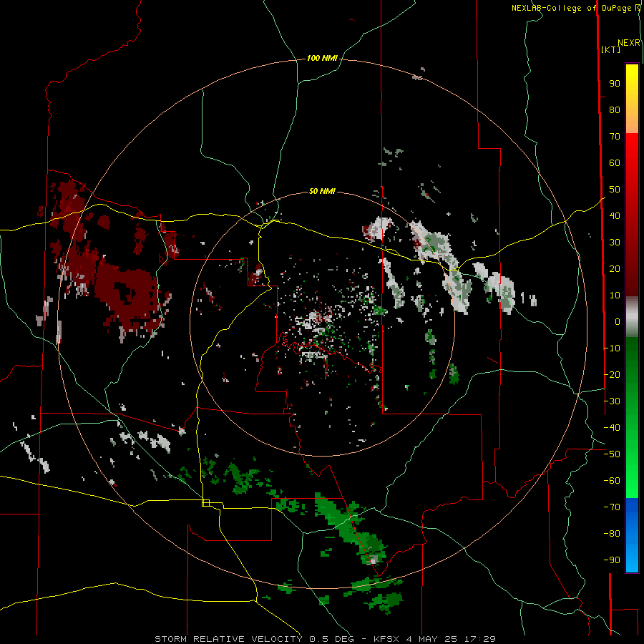Click the "-70" label on velocity scale

(x=612, y=507)
